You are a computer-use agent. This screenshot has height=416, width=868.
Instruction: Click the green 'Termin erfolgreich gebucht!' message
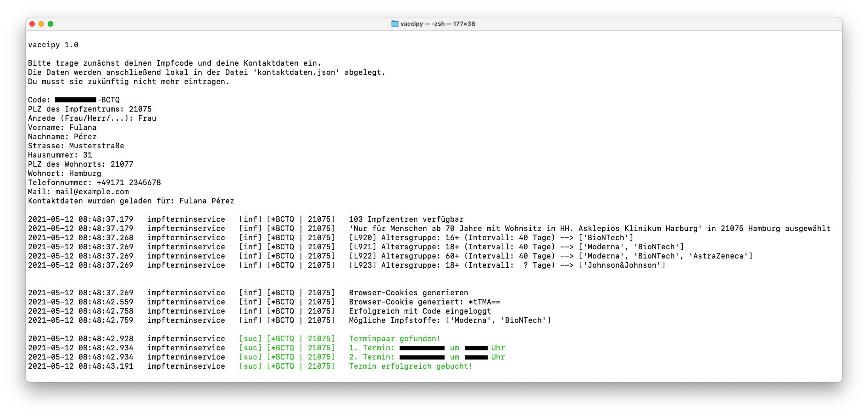click(x=411, y=366)
